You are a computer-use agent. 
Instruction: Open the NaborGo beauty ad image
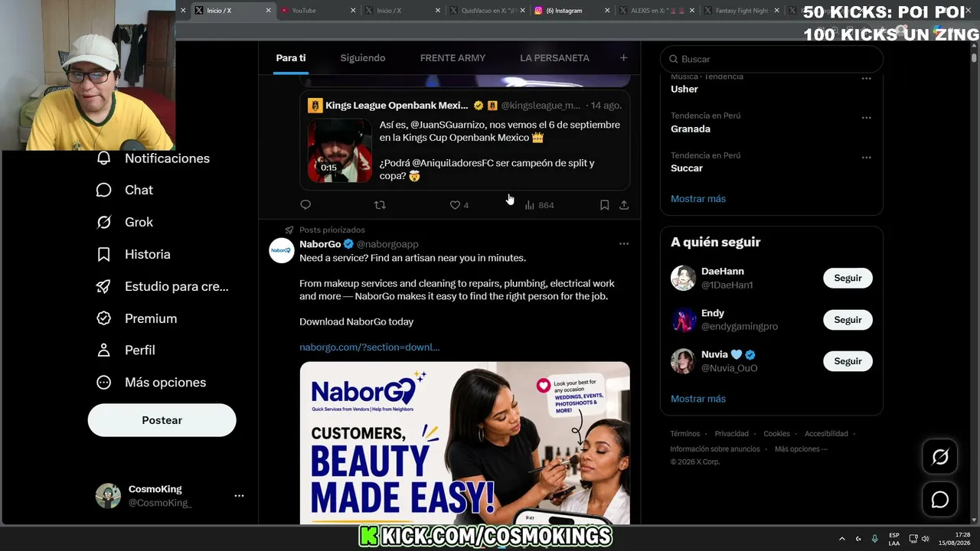pos(465,443)
